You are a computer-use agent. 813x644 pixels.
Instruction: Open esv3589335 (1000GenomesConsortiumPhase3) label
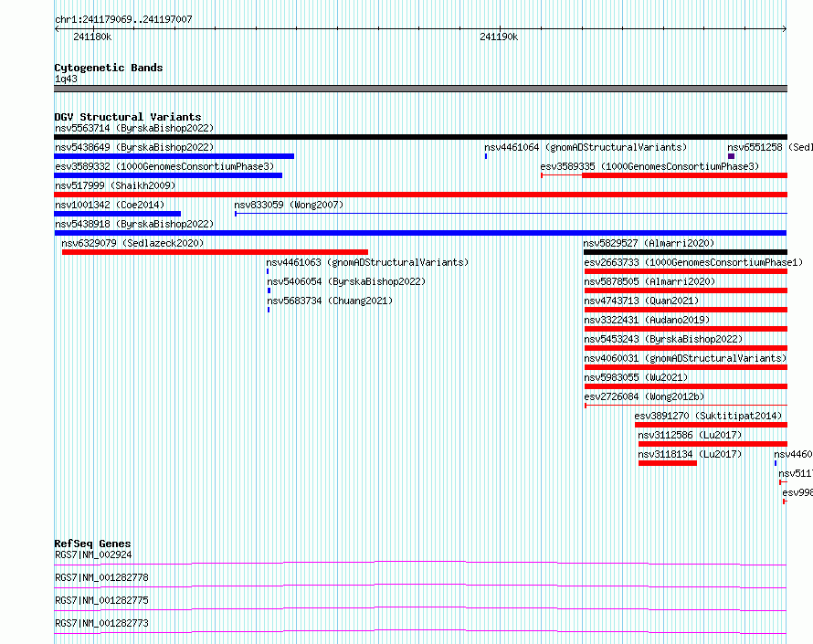[x=649, y=166]
